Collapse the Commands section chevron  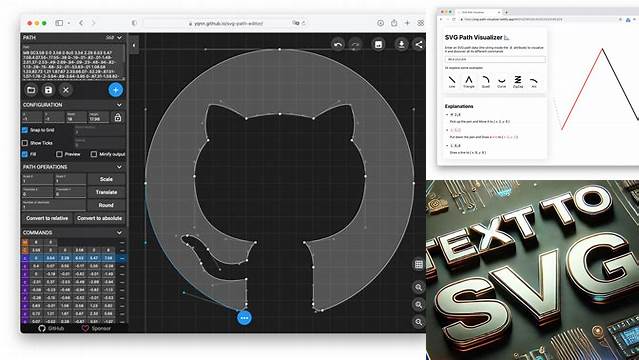119,232
